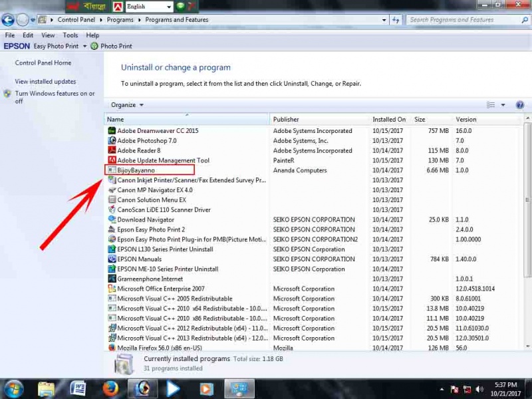This screenshot has height=399, width=532.
Task: Click the EPSON L130 Series Printer Uninstall icon
Action: click(112, 249)
